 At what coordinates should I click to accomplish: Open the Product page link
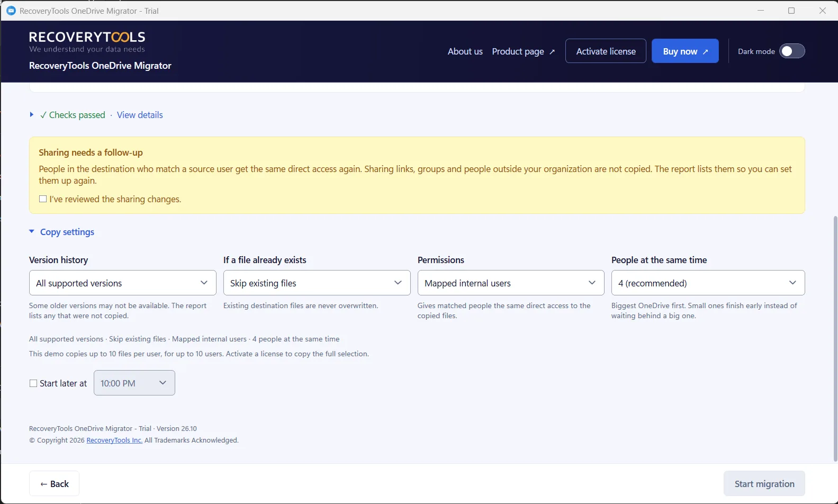(x=523, y=51)
